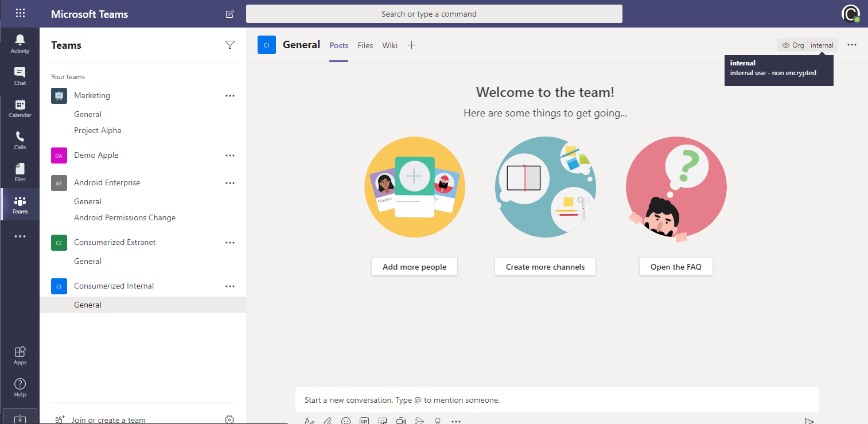
Task: Open the Apps store
Action: coord(20,355)
